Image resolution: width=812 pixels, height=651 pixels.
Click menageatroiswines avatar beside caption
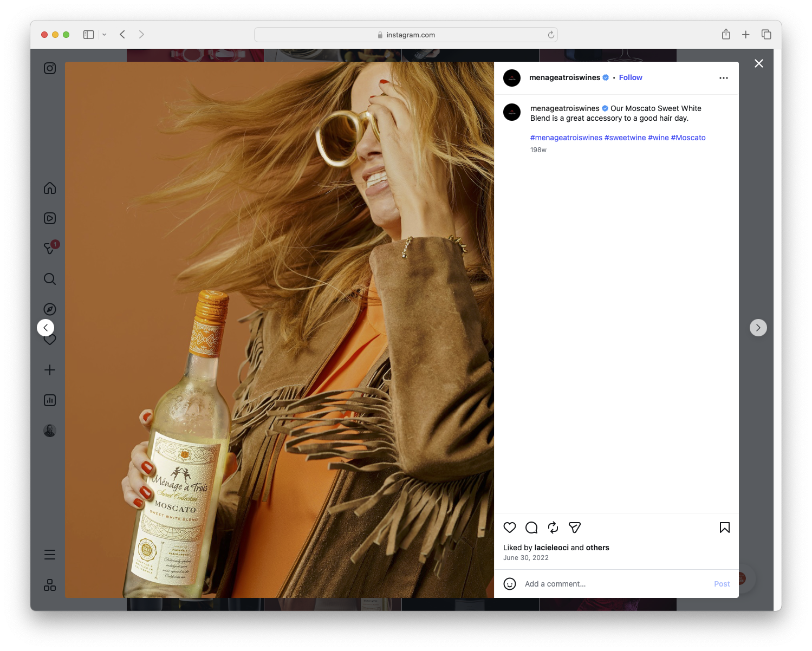[512, 112]
